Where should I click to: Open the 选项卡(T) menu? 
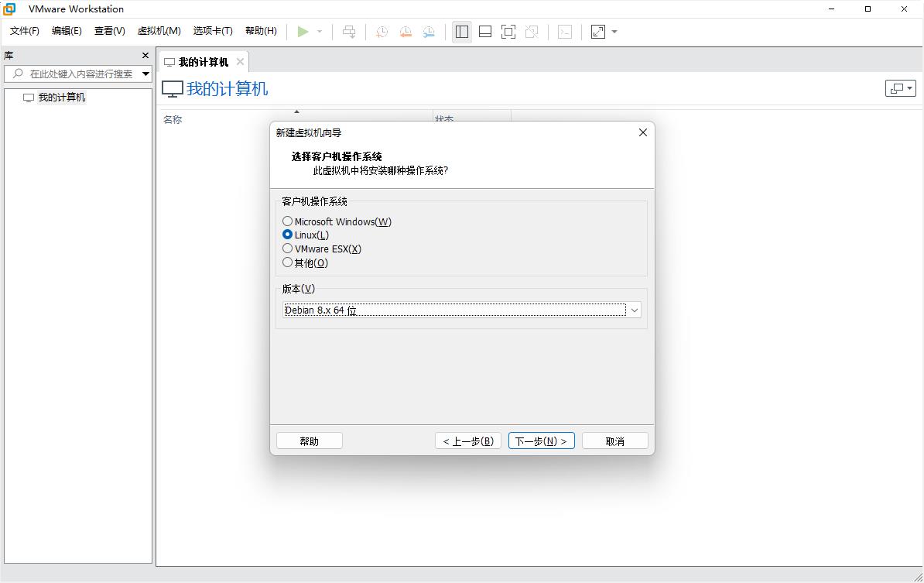pyautogui.click(x=213, y=31)
